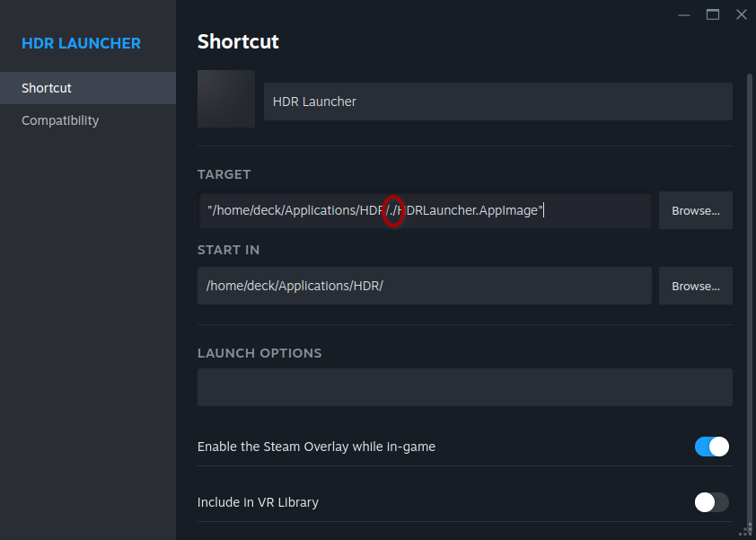Browse for the Start In folder
The width and height of the screenshot is (756, 540).
coord(696,286)
